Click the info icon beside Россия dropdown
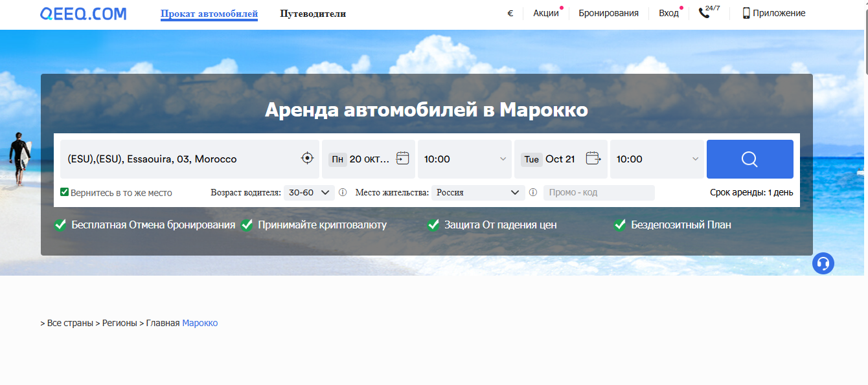This screenshot has height=385, width=868. [533, 193]
